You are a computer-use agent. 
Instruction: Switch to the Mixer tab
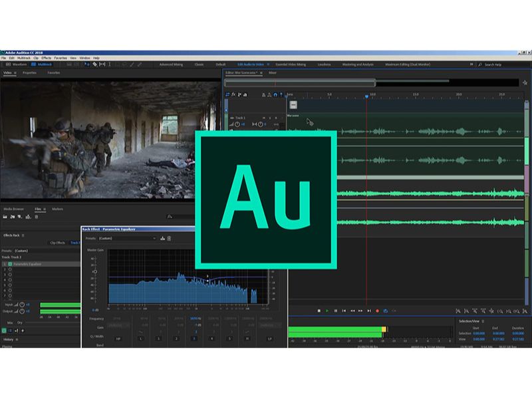point(273,72)
